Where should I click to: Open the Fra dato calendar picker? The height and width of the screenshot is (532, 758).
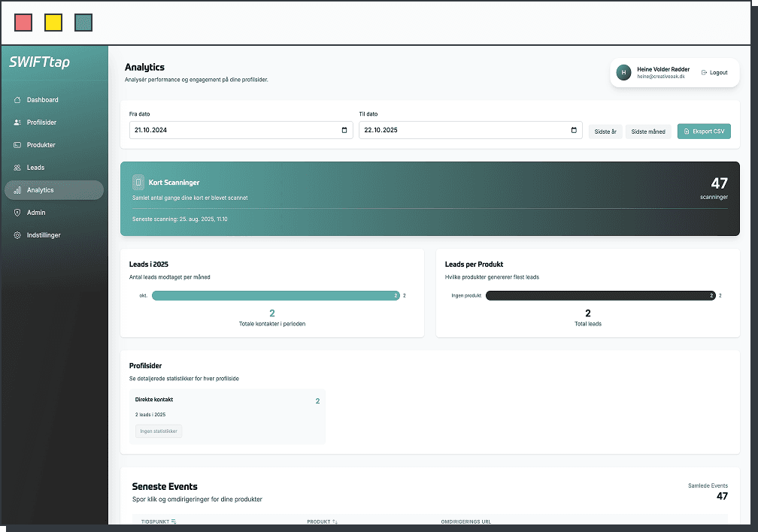(344, 130)
